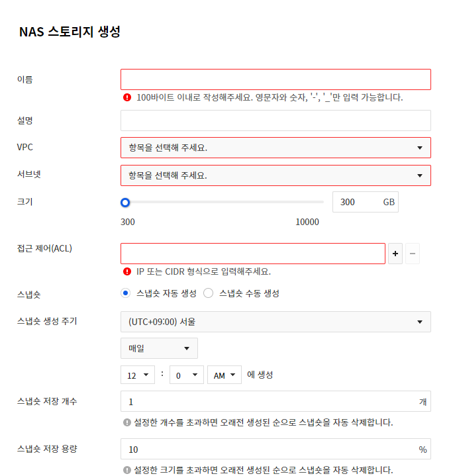Open the 서브넷 subnet dropdown
The height and width of the screenshot is (476, 451).
click(276, 175)
